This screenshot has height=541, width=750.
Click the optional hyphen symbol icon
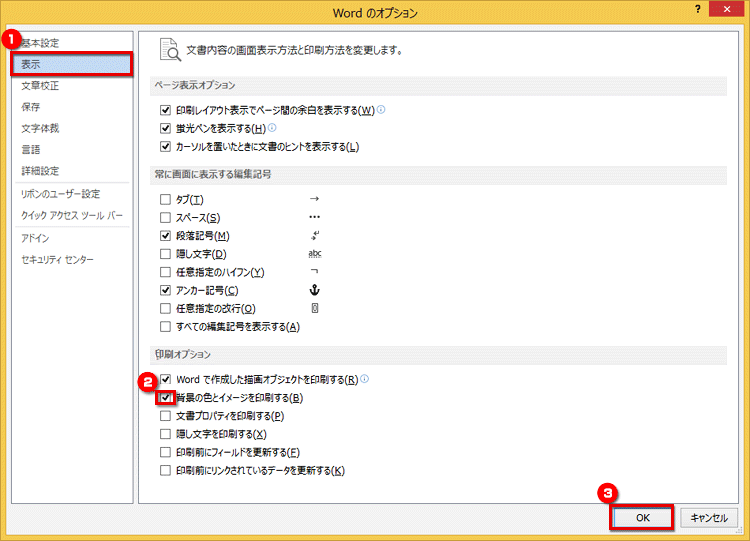point(314,271)
